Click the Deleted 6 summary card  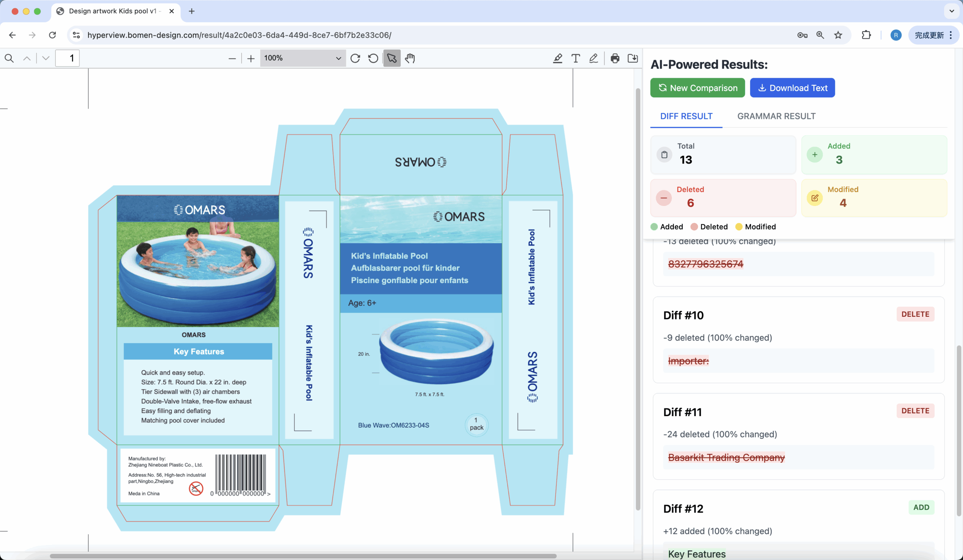[723, 198]
